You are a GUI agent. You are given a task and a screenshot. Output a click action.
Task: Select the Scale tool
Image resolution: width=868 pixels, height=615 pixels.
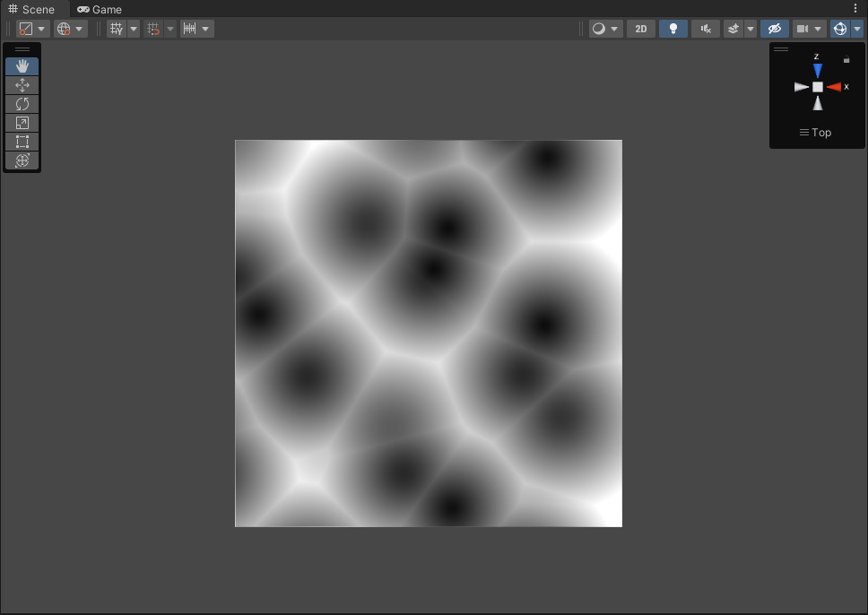pyautogui.click(x=22, y=123)
